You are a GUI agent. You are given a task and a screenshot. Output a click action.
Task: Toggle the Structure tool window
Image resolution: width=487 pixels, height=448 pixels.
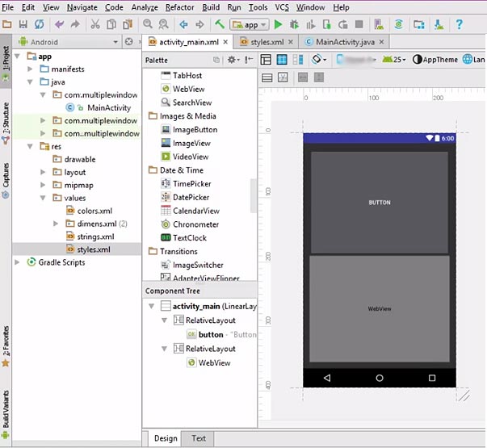[x=6, y=123]
